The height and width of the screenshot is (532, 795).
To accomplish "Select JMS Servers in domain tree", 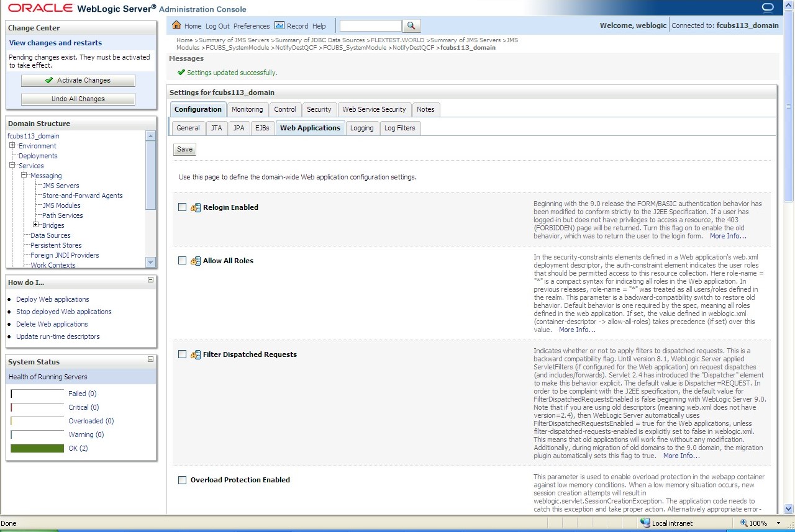I will [61, 186].
